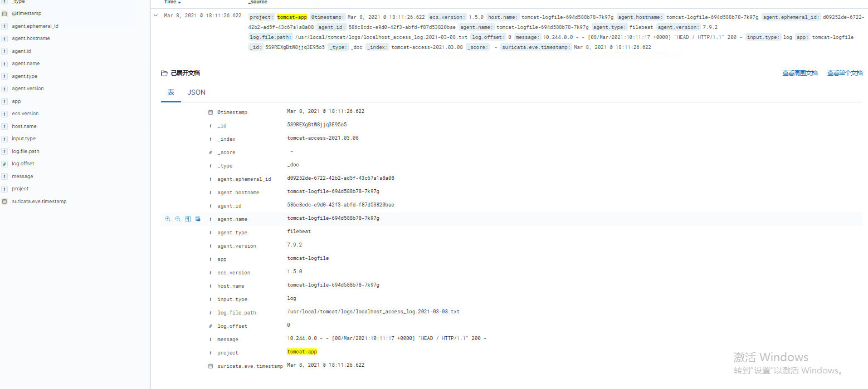868x389 pixels.
Task: Click the 已展开文档 heading text
Action: point(186,73)
